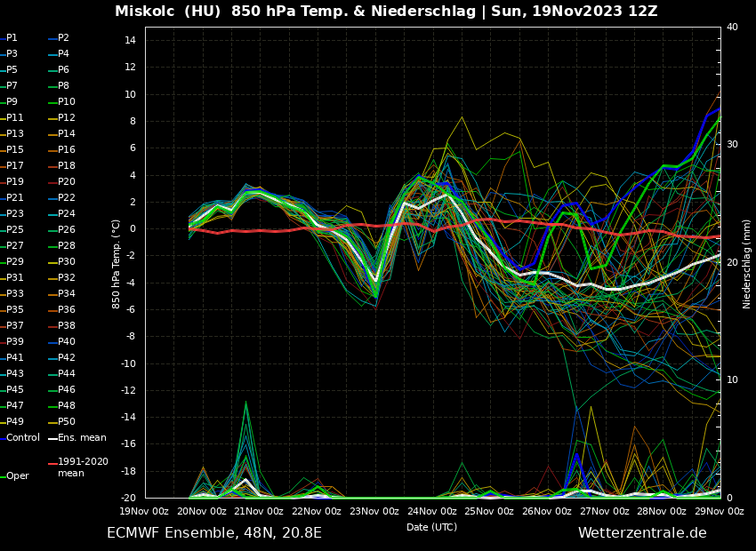Image resolution: width=756 pixels, height=551 pixels.
Task: Click the Oper legend entry
Action: point(18,475)
